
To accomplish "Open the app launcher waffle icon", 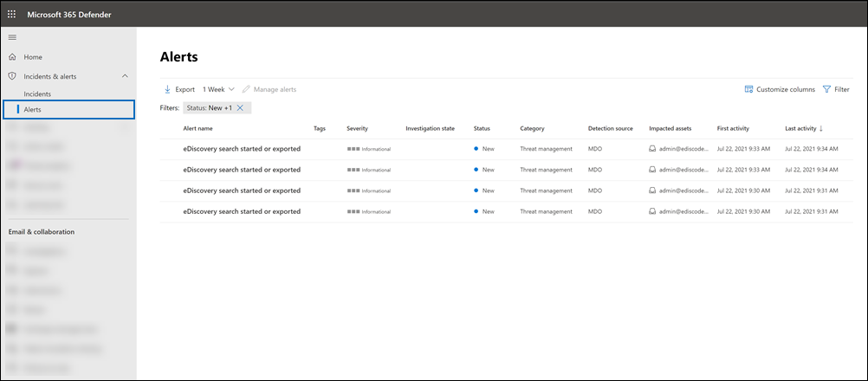I will point(12,15).
